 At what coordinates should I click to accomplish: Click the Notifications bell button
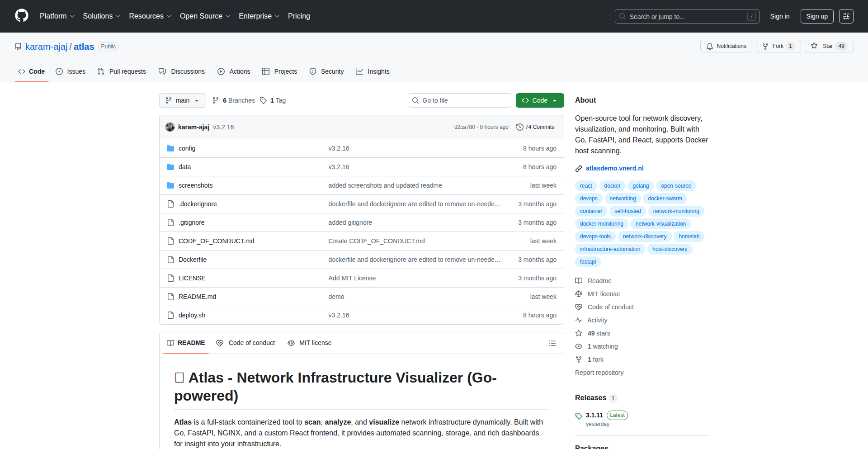click(726, 46)
